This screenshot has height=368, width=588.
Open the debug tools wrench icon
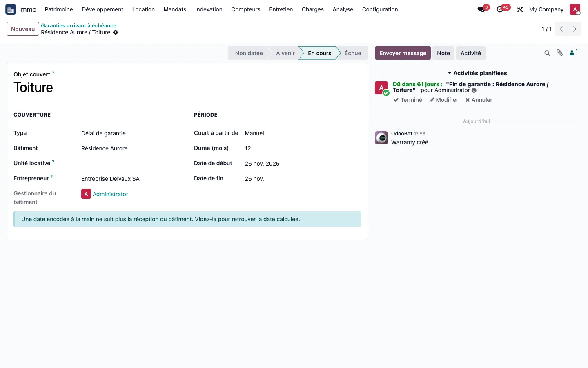click(520, 9)
